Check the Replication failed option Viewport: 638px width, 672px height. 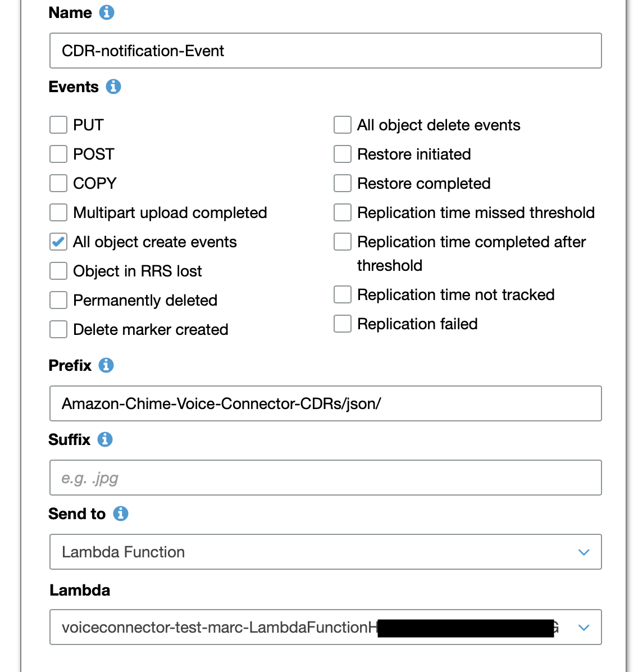pos(343,324)
